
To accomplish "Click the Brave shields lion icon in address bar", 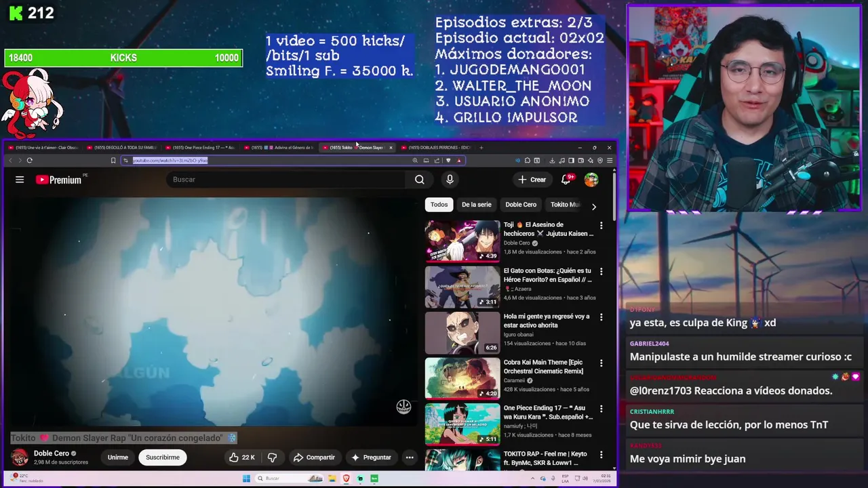I will click(448, 161).
